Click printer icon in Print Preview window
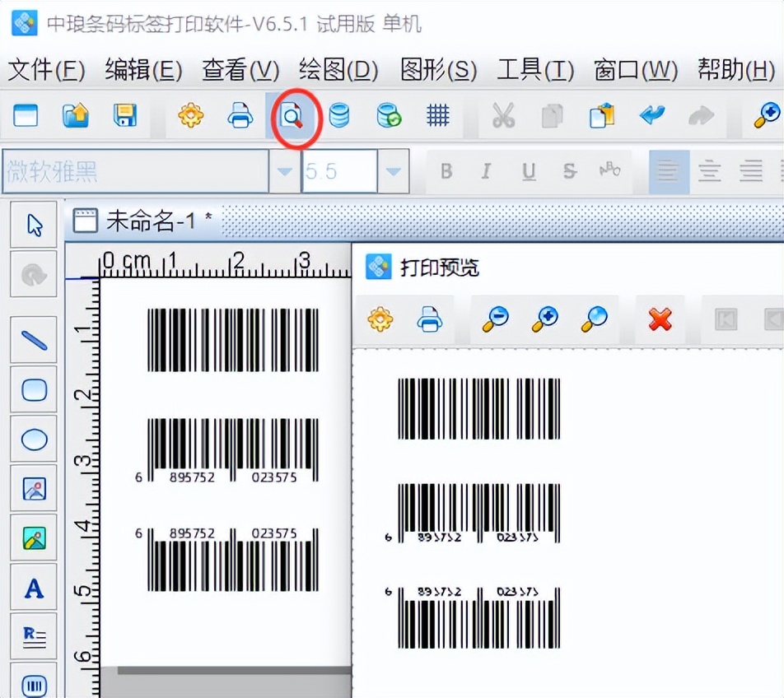The width and height of the screenshot is (784, 698). 430,319
